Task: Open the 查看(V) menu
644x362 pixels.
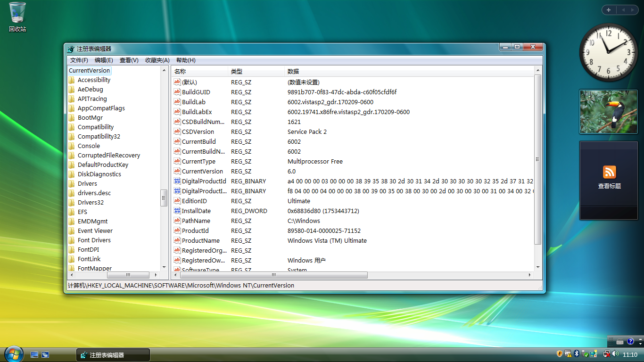Action: [x=129, y=60]
